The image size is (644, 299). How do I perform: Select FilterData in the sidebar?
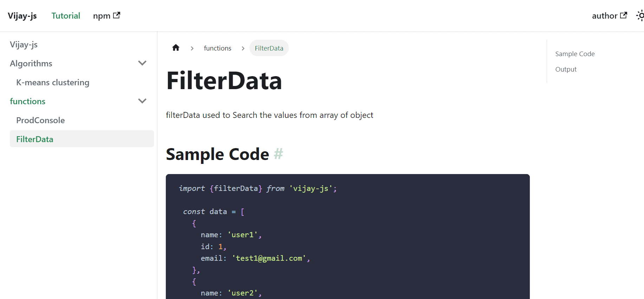coord(35,139)
